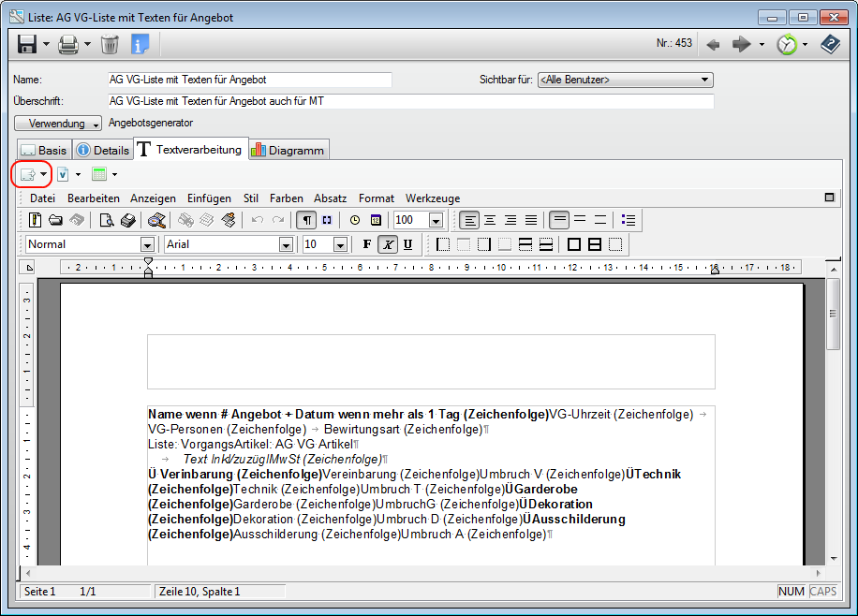
Task: Click the printer icon in top toolbar
Action: 68,44
